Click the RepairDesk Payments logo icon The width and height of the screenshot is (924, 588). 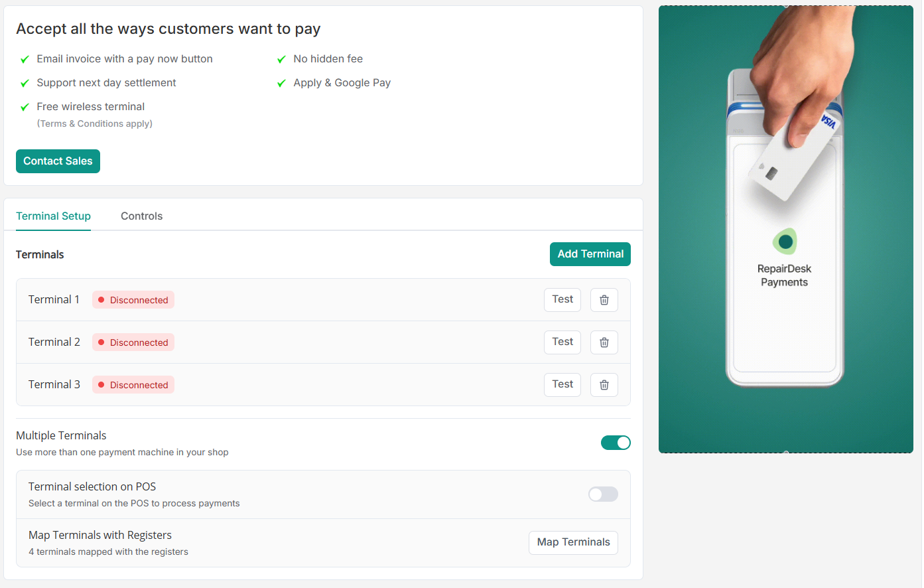pyautogui.click(x=785, y=242)
